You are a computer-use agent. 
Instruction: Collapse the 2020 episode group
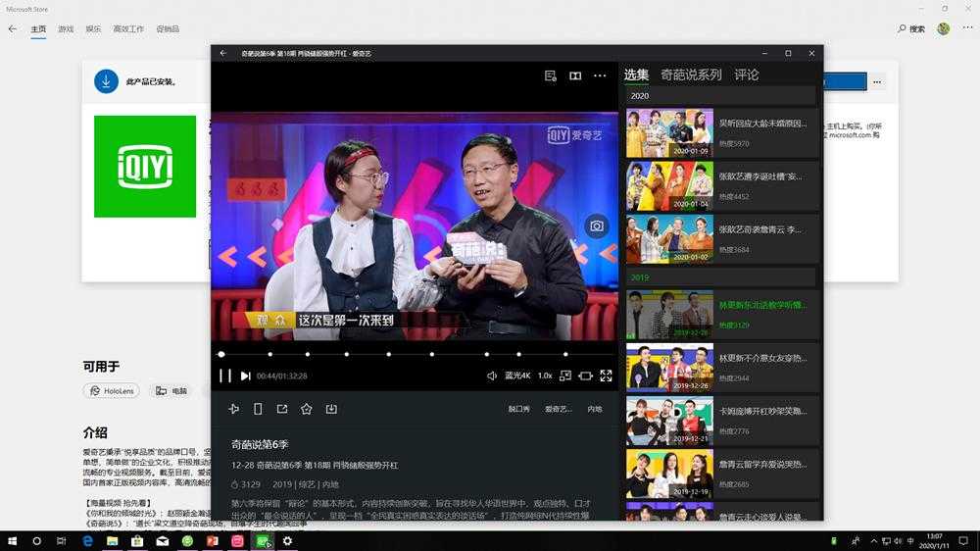click(x=720, y=96)
